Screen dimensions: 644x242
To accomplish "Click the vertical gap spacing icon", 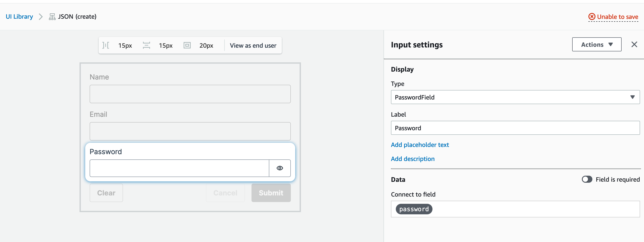I will pyautogui.click(x=147, y=45).
